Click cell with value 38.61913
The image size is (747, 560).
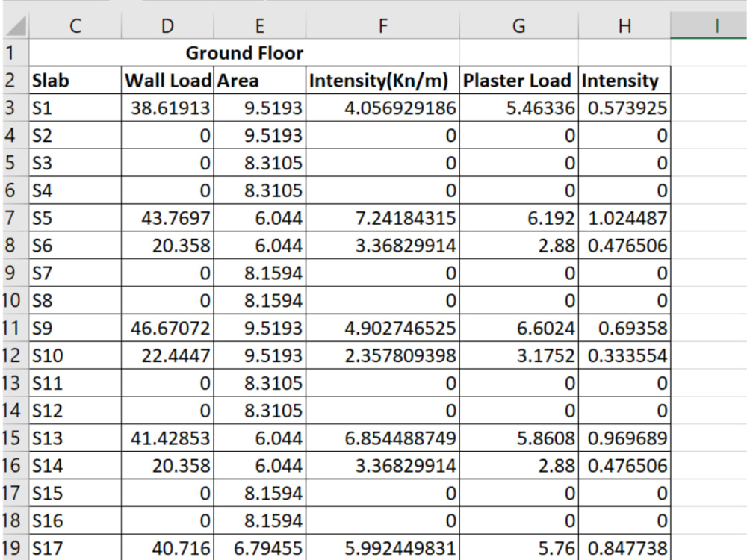coord(167,108)
